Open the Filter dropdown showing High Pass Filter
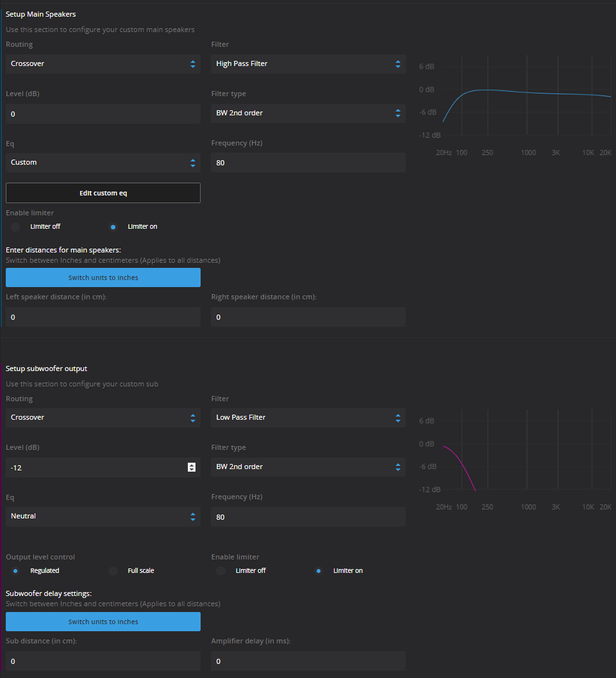The width and height of the screenshot is (616, 678). tap(308, 63)
